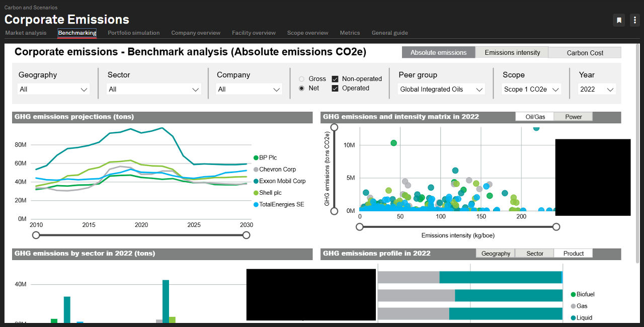The image size is (644, 327).
Task: Open the Company overview tab
Action: tap(196, 33)
